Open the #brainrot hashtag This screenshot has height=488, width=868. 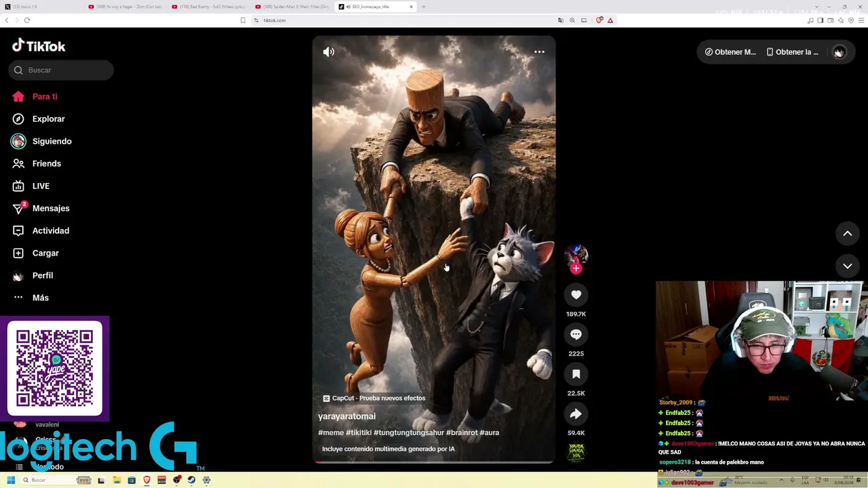coord(462,432)
